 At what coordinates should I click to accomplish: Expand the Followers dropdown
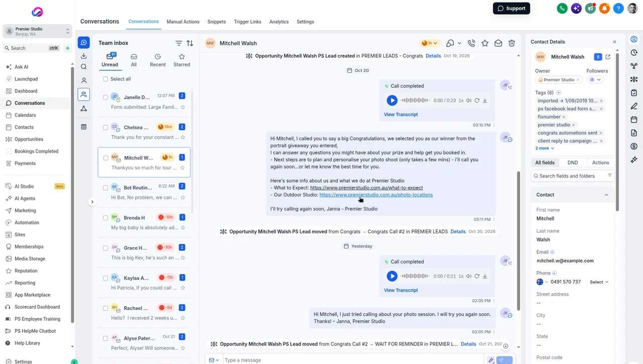(x=595, y=80)
